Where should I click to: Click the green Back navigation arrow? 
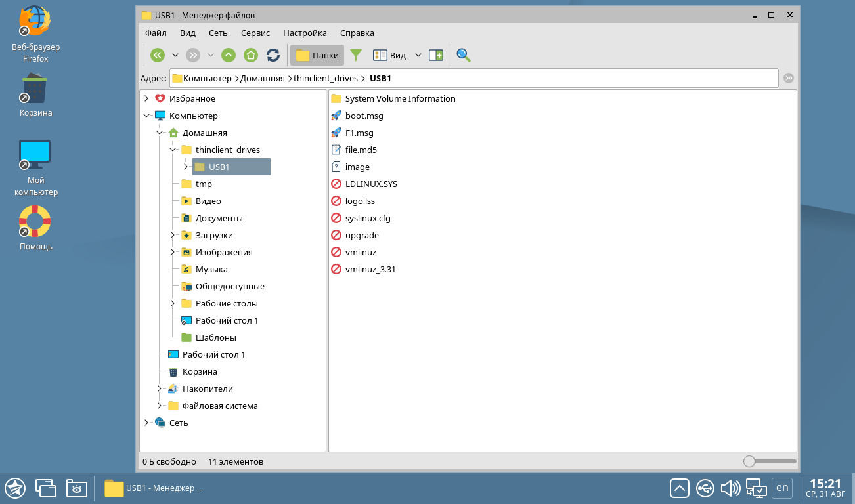157,55
